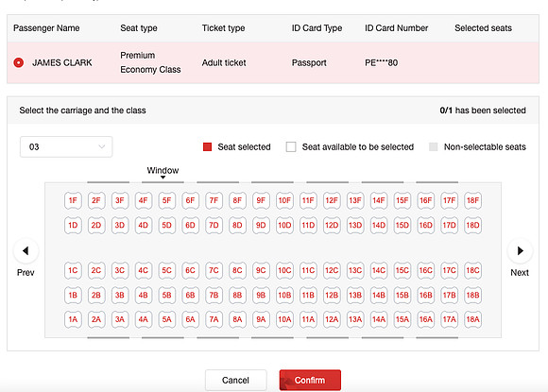Pick seat 12B
Screen dimensions: 548x392
[x=332, y=295]
